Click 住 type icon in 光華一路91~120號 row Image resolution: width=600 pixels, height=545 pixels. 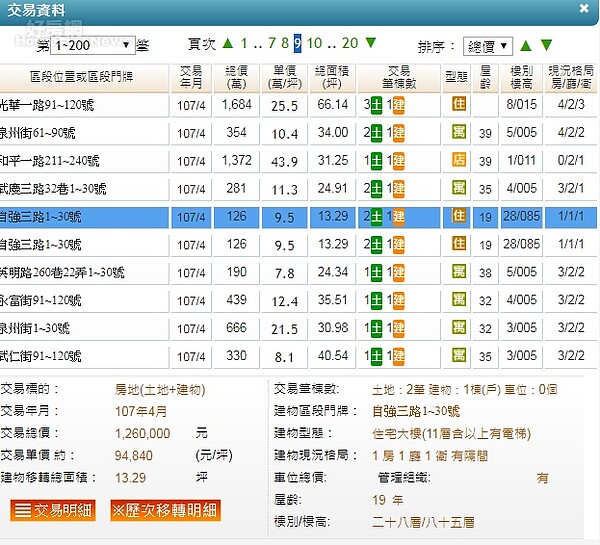(459, 104)
